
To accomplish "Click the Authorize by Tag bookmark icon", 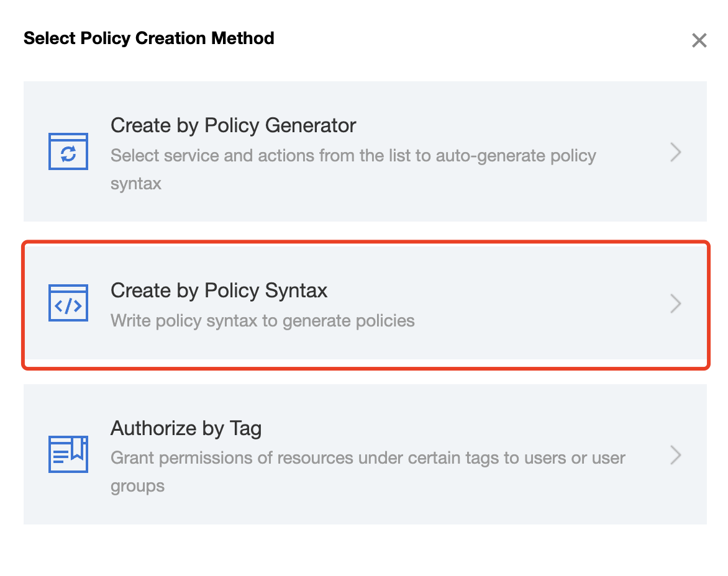I will point(68,454).
